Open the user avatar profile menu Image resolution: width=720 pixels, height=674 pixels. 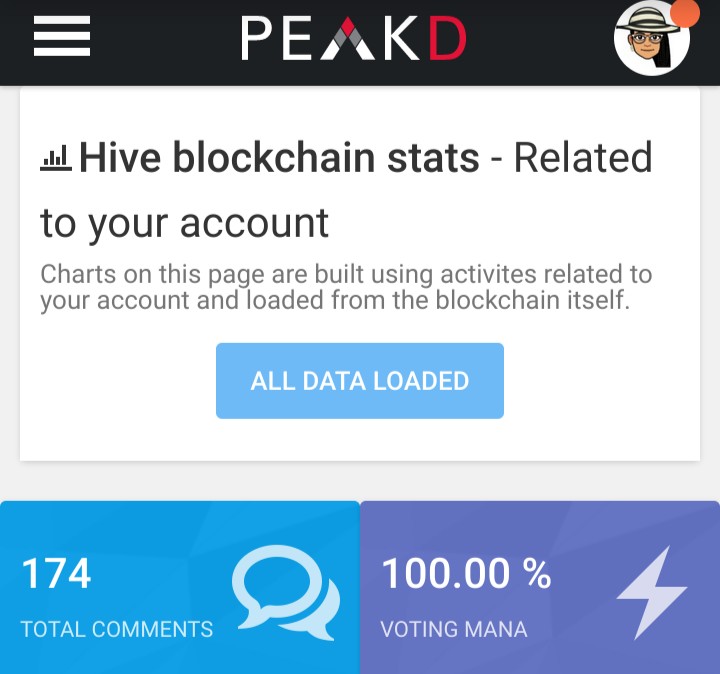pos(652,38)
